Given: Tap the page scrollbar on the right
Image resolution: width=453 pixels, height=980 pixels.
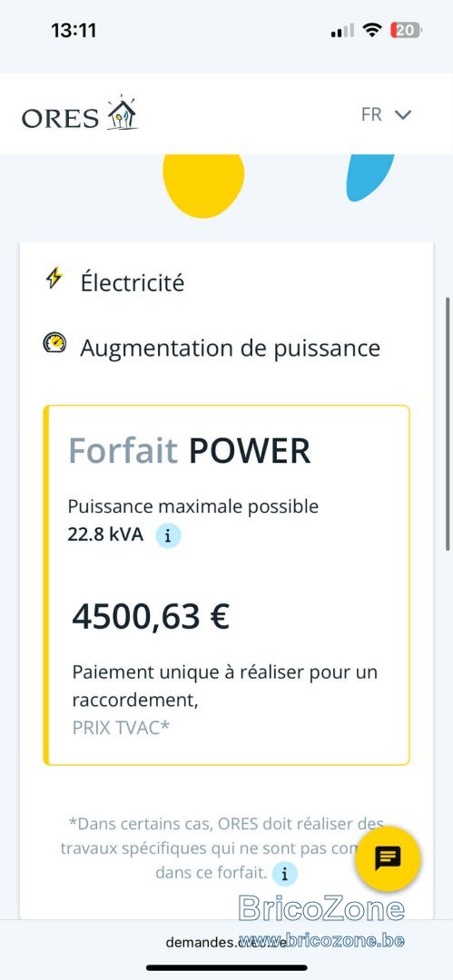Looking at the screenshot, I should (448, 424).
